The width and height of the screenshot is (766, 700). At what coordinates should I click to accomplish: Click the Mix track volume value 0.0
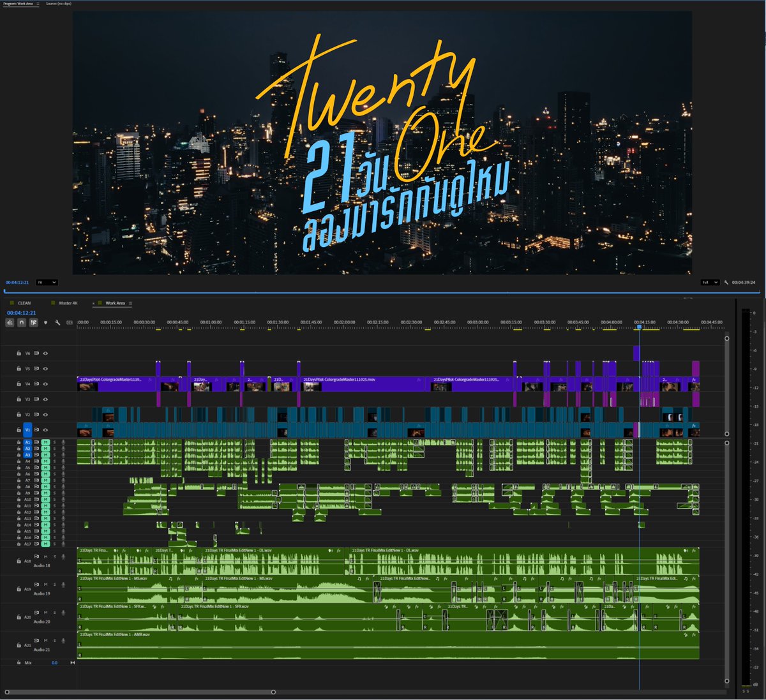click(54, 662)
